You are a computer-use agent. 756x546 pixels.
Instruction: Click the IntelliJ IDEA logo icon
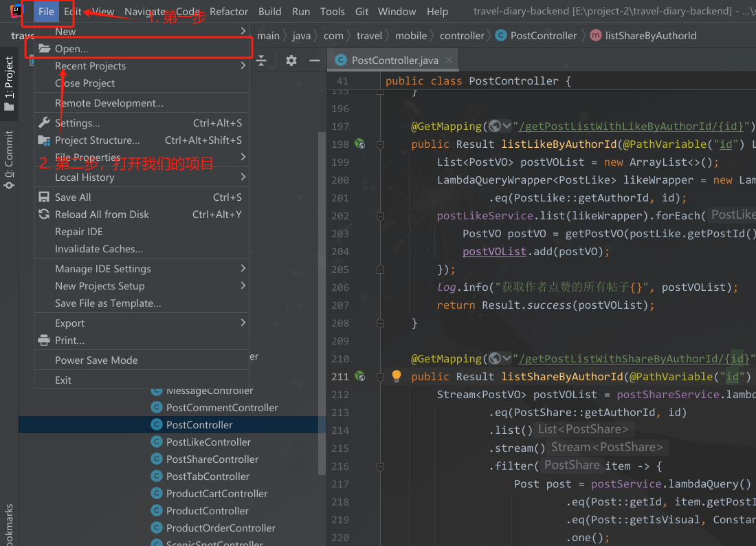pyautogui.click(x=16, y=10)
